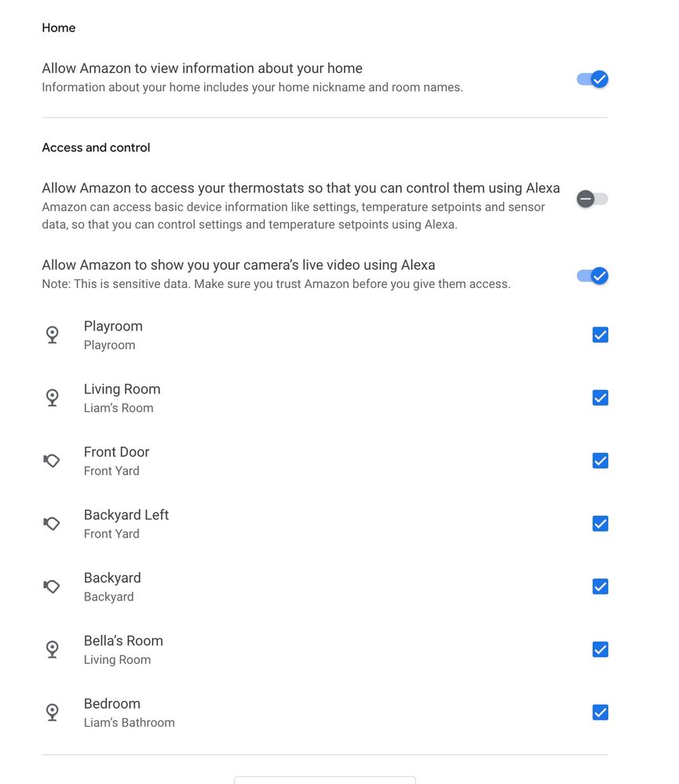Click the Backyard Left camera icon

(x=52, y=523)
